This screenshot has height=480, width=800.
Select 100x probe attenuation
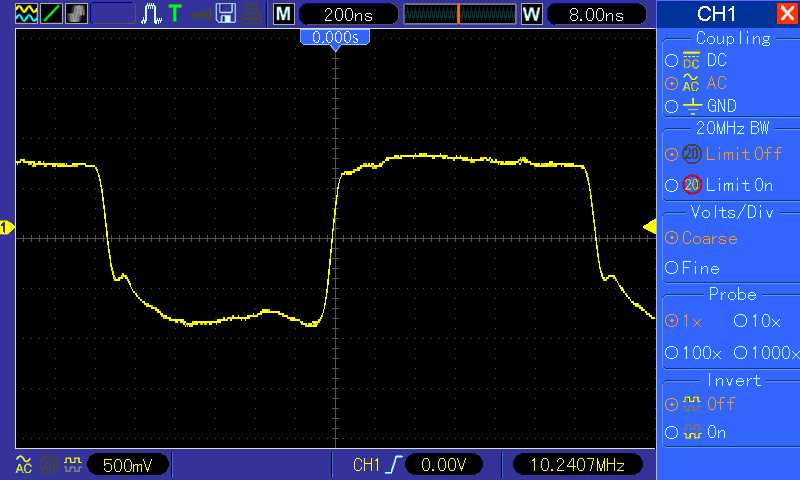tap(671, 352)
